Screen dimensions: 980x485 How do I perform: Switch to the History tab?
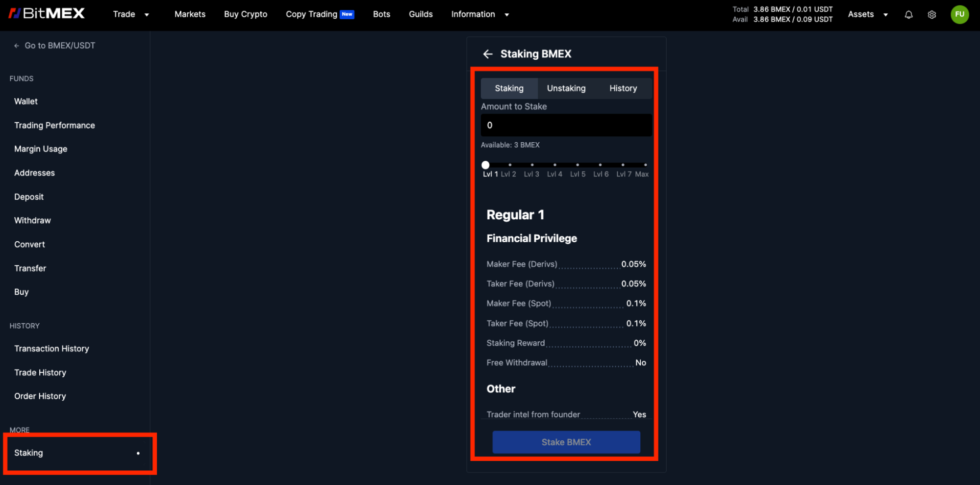(623, 88)
